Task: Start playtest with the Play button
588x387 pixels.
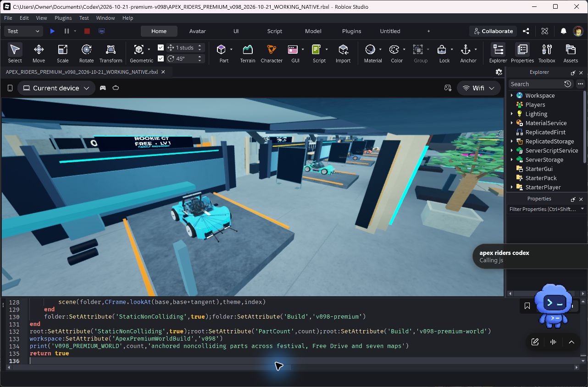Action: 52,31
